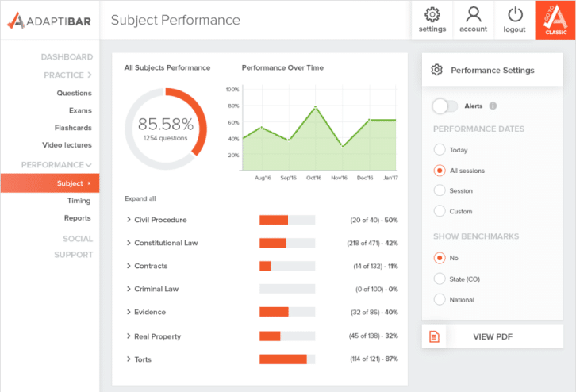Open Video lectures in the sidebar

[67, 144]
